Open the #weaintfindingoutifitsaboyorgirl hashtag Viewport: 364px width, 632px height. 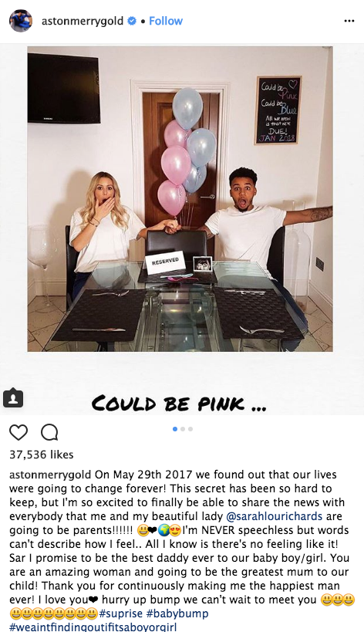tap(93, 627)
